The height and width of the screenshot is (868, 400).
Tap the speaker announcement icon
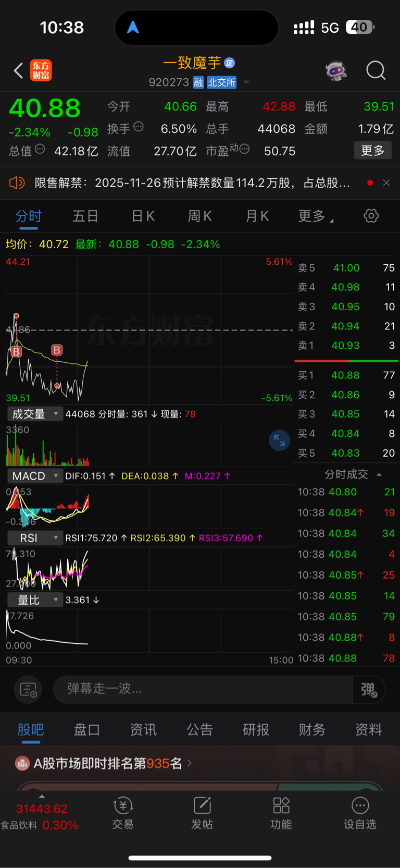[x=17, y=183]
